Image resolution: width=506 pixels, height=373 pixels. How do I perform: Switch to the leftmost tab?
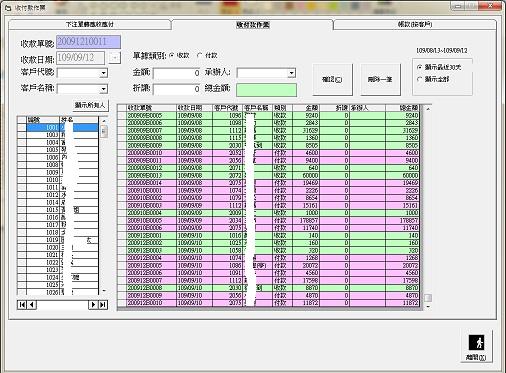point(90,24)
